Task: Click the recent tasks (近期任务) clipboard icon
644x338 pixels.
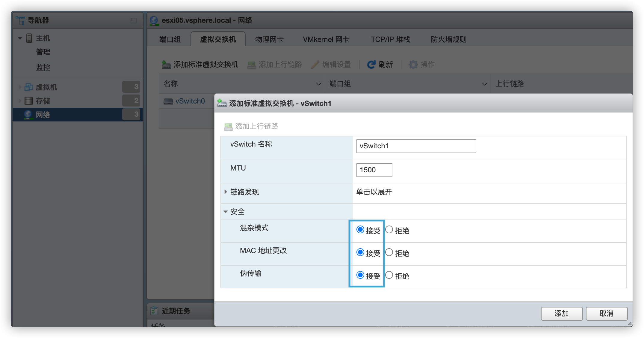Action: (154, 311)
